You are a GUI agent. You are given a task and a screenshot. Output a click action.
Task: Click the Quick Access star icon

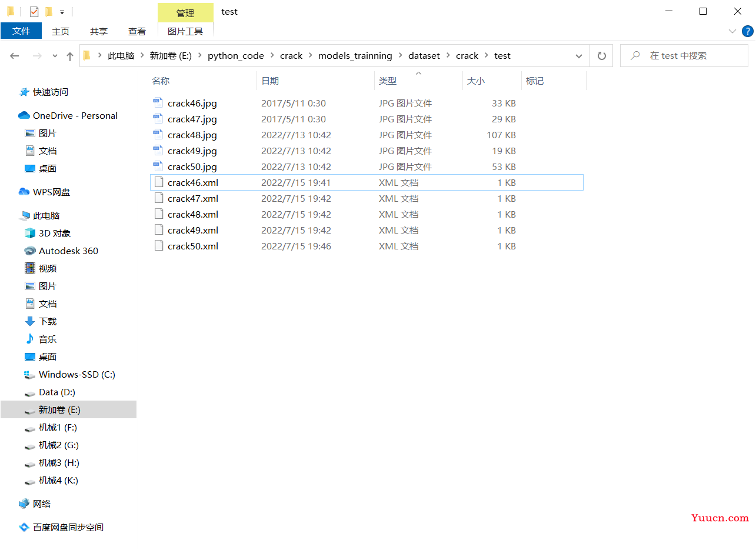pyautogui.click(x=24, y=92)
